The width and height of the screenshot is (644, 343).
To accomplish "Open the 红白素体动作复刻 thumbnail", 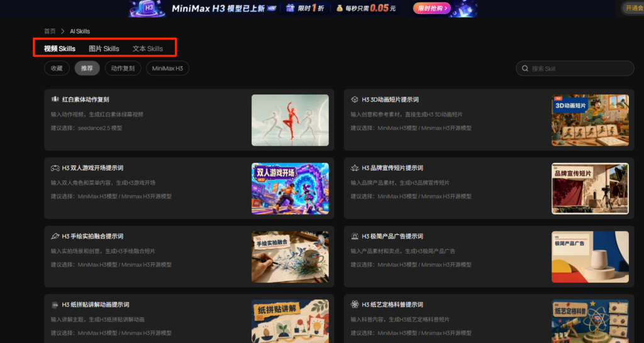I will coord(290,120).
